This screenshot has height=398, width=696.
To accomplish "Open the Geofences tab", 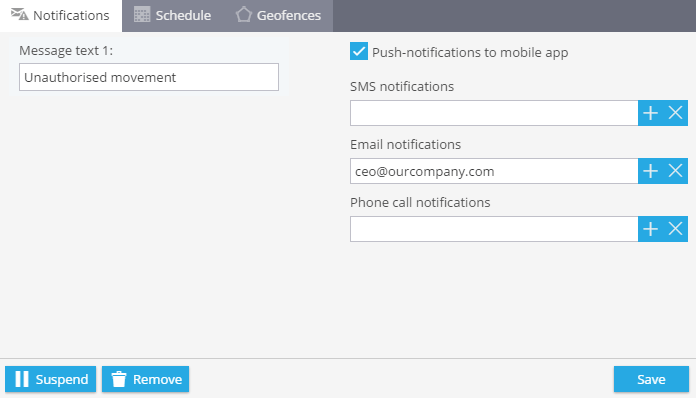I will 278,16.
